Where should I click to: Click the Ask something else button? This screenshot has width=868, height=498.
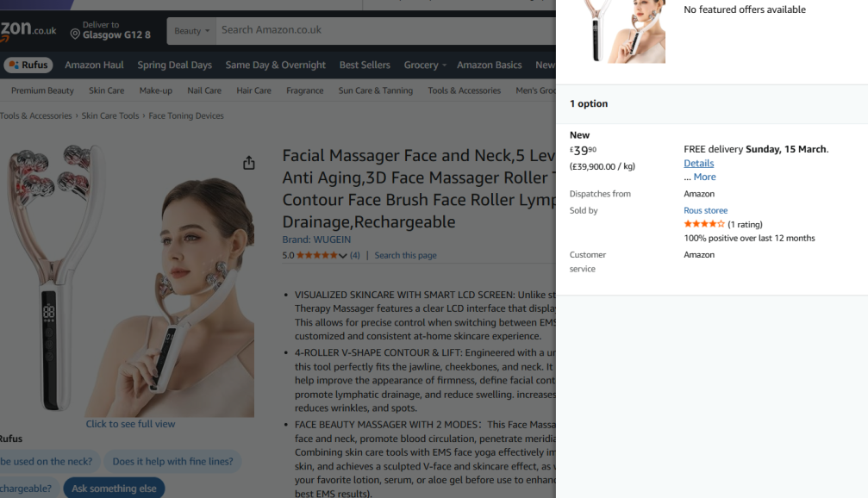coord(114,489)
